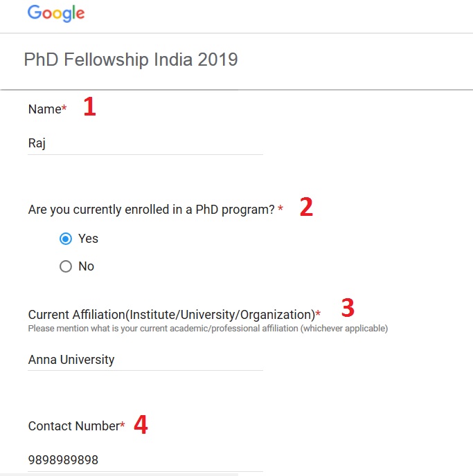The image size is (473, 476).
Task: Select the No radio button
Action: pyautogui.click(x=66, y=266)
